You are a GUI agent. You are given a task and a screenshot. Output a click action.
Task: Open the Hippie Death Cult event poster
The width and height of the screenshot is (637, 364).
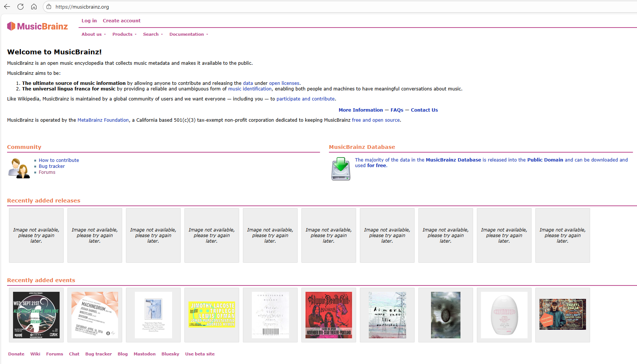(x=329, y=315)
